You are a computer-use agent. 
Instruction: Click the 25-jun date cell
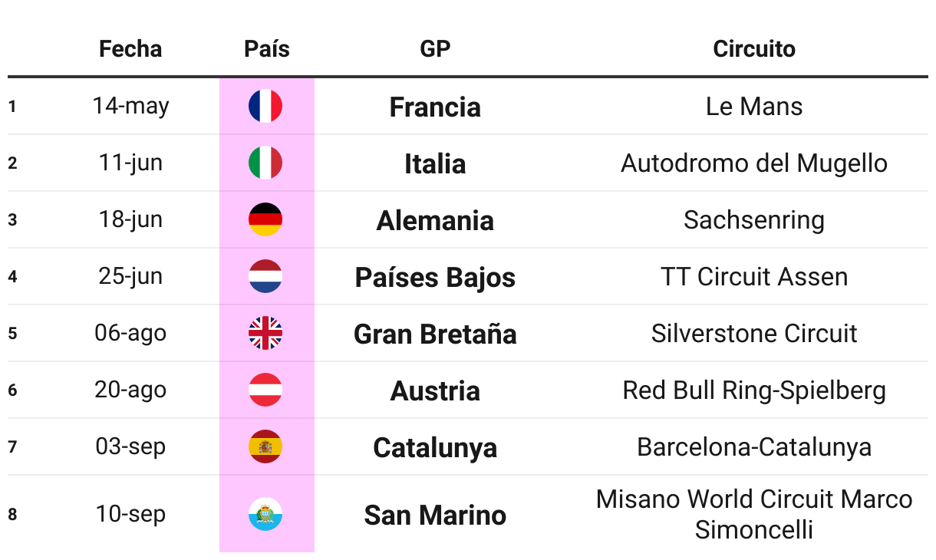coord(130,276)
